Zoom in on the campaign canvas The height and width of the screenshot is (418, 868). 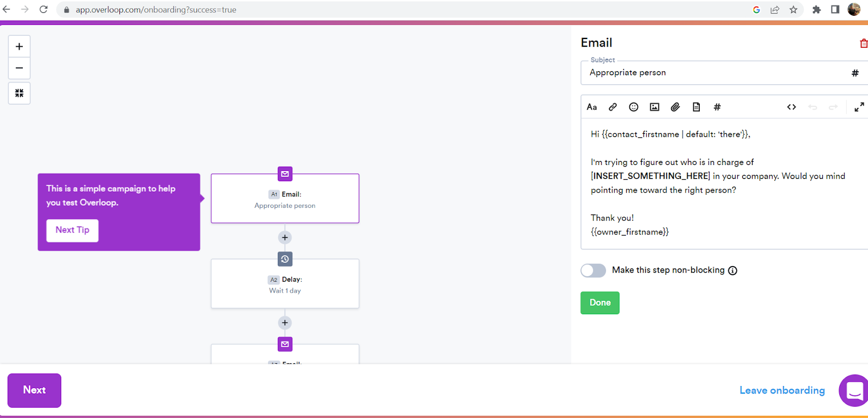point(20,47)
